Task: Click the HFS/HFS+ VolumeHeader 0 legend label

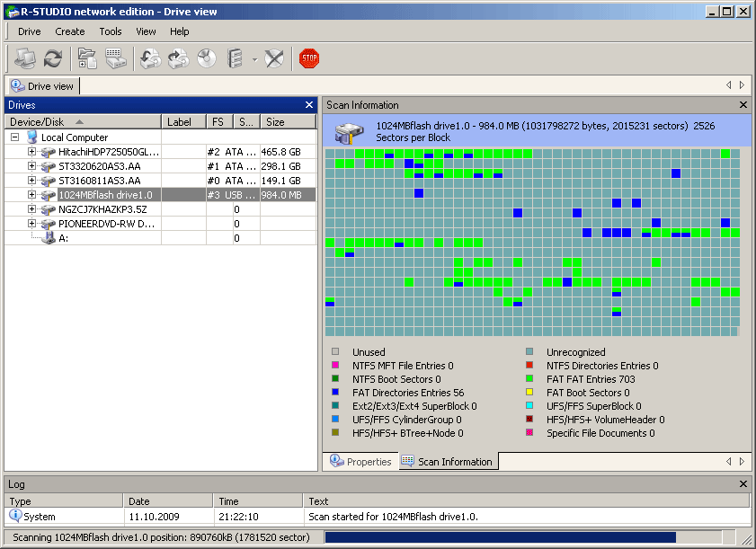Action: click(606, 420)
